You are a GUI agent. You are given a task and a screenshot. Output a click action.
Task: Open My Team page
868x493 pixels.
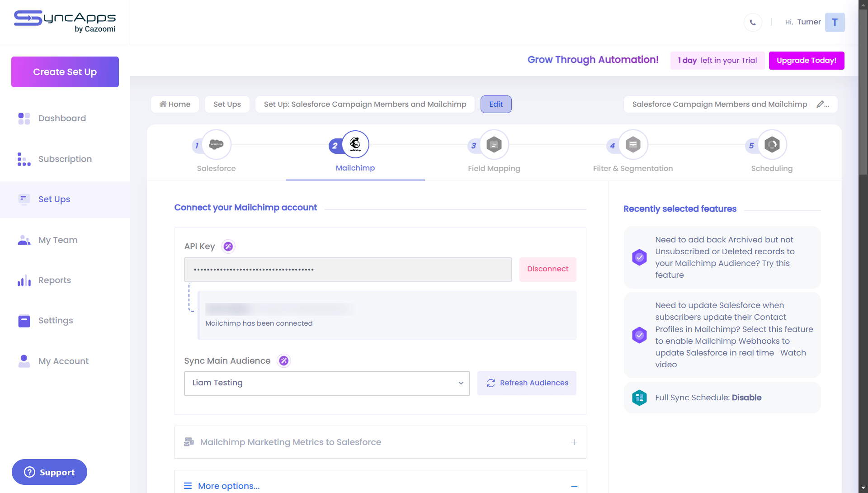[x=58, y=240]
